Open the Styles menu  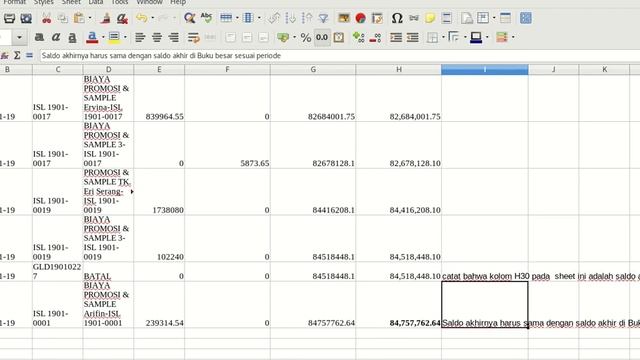(43, 2)
